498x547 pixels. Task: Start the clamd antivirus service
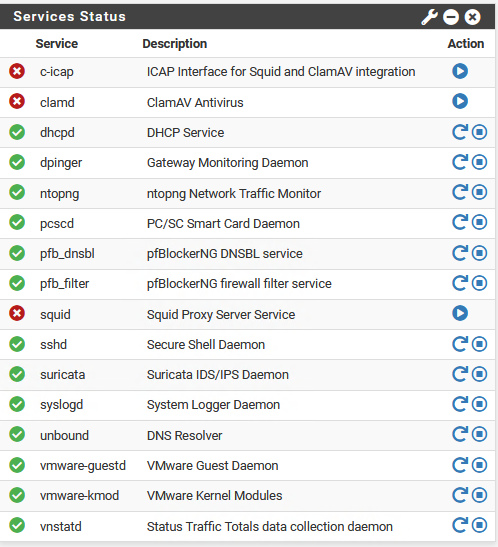460,101
